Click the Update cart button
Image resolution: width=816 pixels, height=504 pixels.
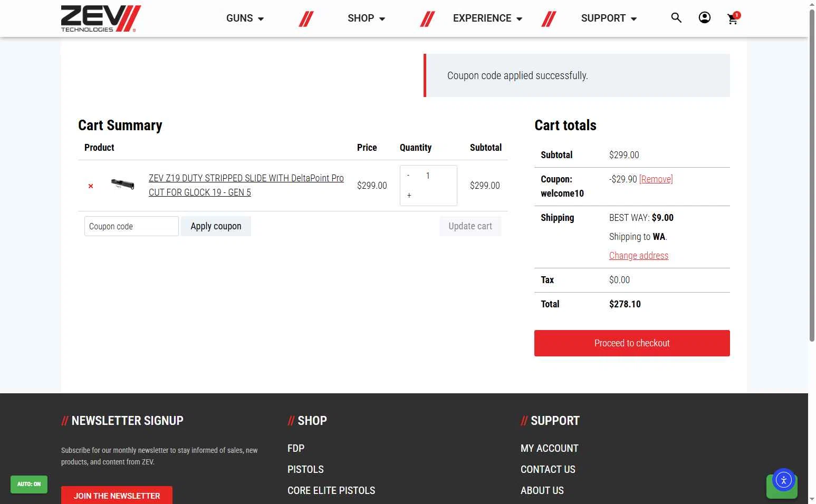pos(470,226)
